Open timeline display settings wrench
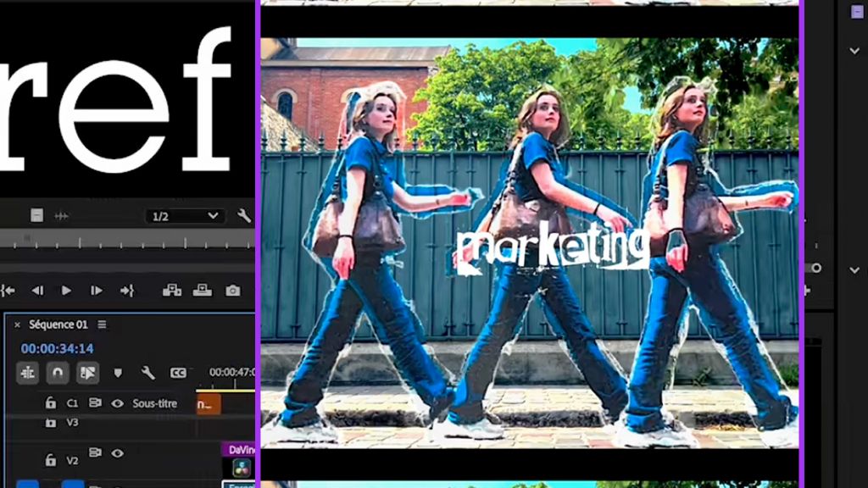The width and height of the screenshot is (868, 488). 147,372
